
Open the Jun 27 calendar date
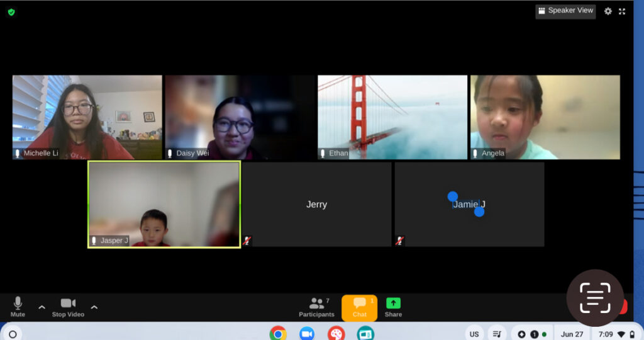[x=572, y=334]
